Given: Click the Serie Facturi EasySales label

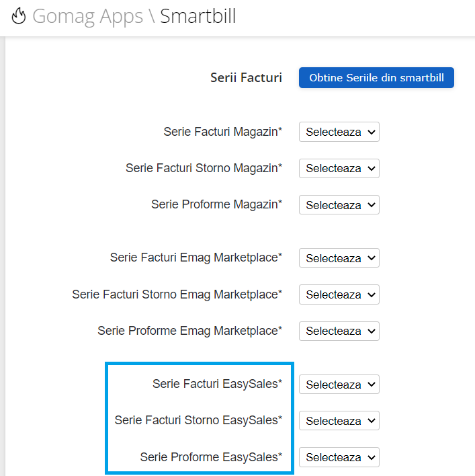Looking at the screenshot, I should pos(217,384).
